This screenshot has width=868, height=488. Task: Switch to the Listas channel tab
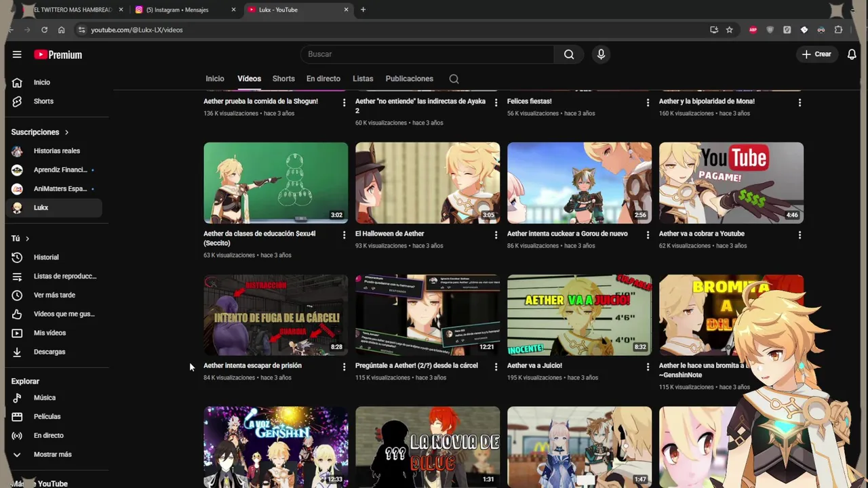tap(363, 79)
